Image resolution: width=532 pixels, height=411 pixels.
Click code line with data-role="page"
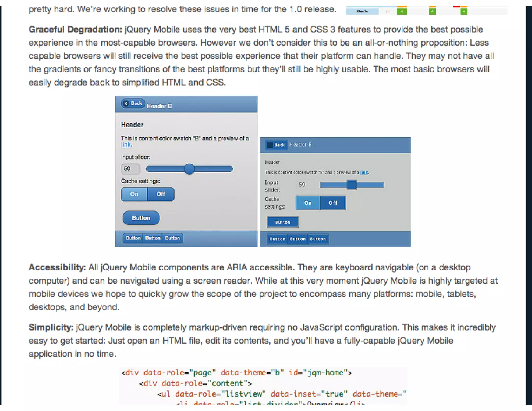point(237,373)
